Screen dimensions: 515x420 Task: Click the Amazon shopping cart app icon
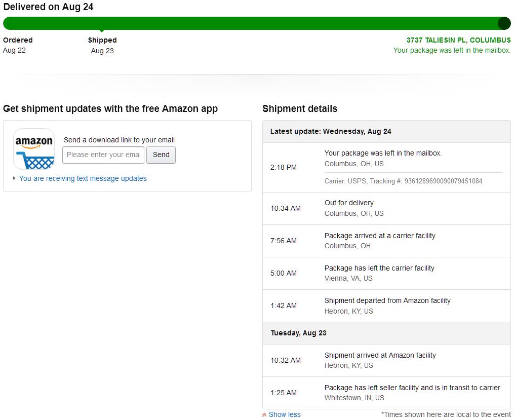pos(34,149)
